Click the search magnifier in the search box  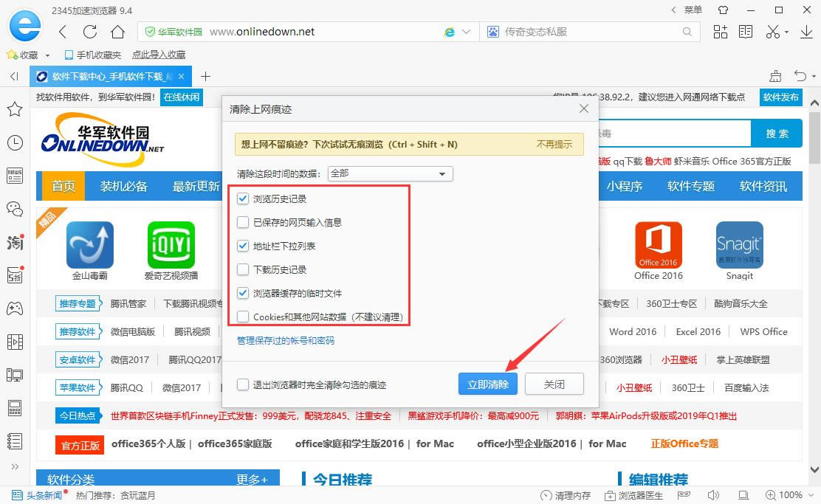687,32
